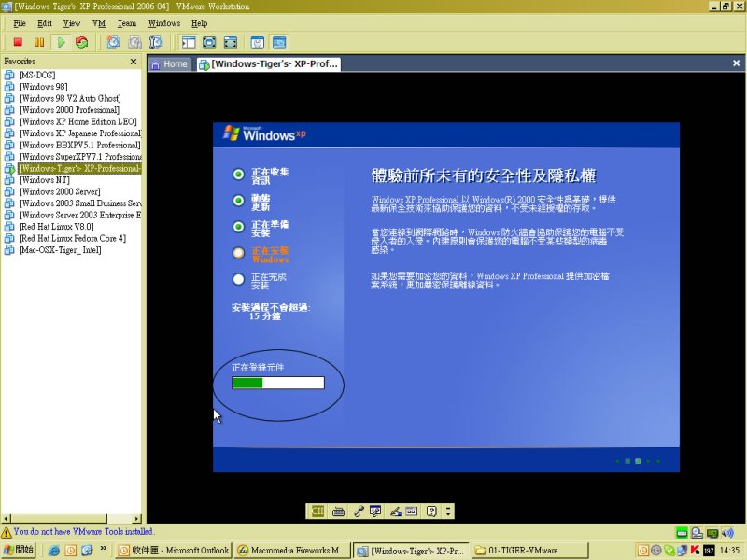Select [MS-DOS] in Favorites
The width and height of the screenshot is (747, 560).
coord(37,75)
